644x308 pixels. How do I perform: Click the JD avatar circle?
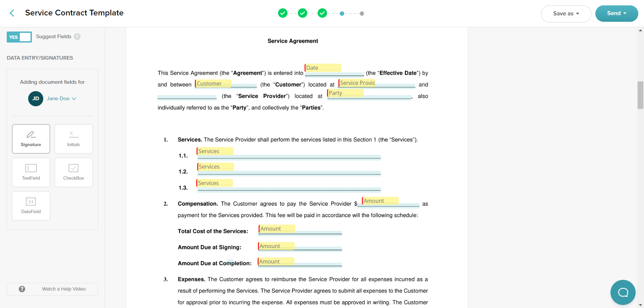(36, 99)
